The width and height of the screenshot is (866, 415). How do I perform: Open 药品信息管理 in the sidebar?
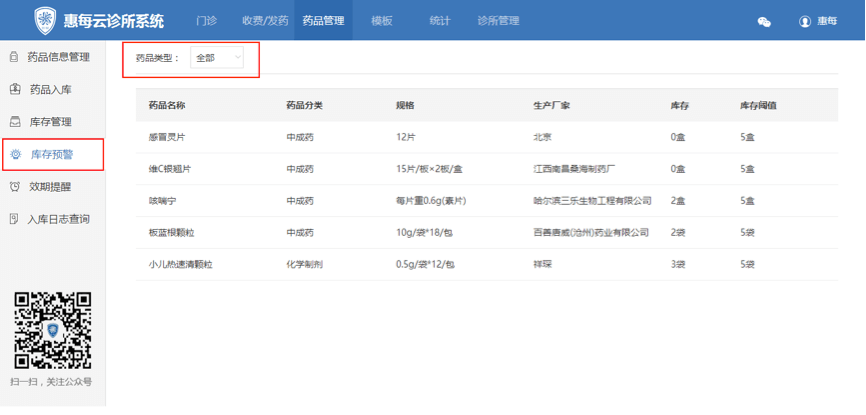59,57
